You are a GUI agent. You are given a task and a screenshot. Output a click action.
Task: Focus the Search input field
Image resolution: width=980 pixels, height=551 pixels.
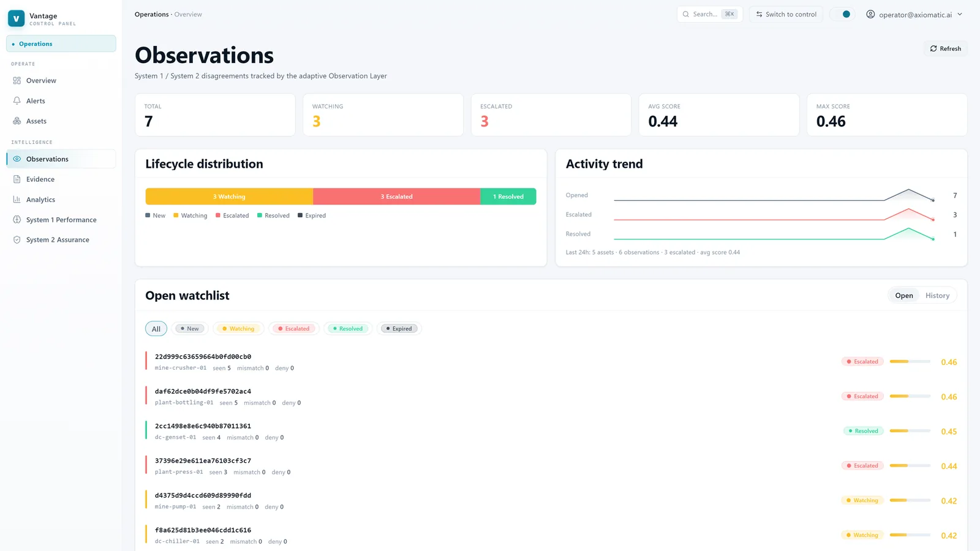[x=709, y=14]
